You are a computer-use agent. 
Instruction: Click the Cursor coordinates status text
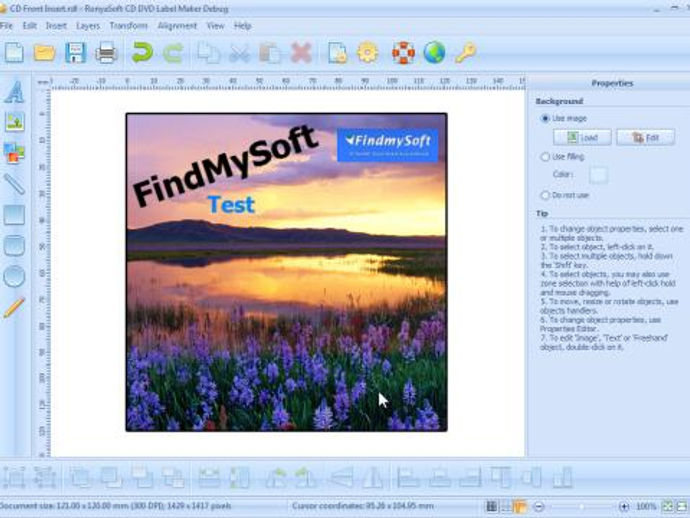click(x=363, y=506)
